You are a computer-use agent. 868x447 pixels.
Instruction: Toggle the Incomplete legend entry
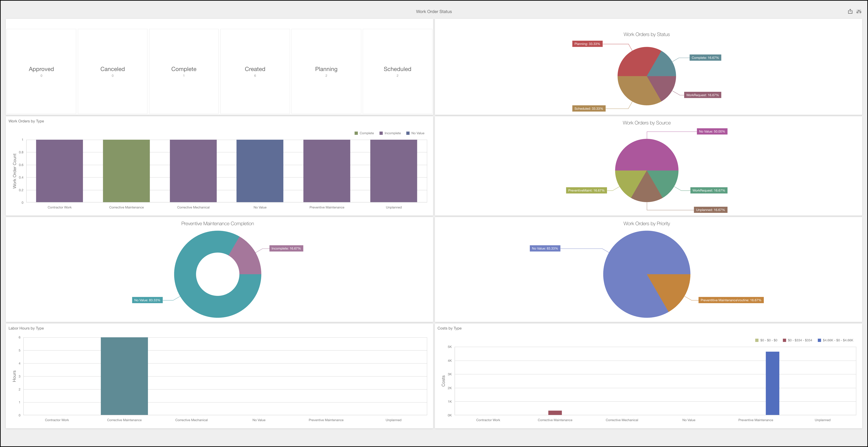click(390, 133)
